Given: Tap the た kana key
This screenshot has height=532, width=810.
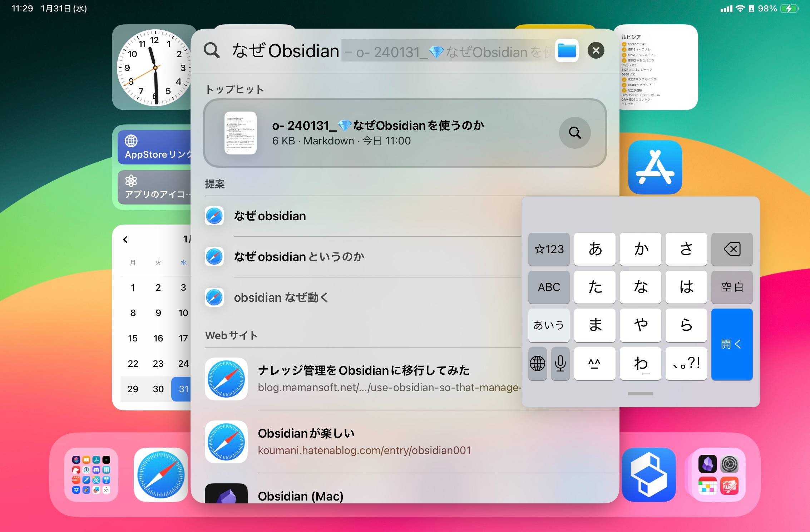Looking at the screenshot, I should click(x=595, y=287).
